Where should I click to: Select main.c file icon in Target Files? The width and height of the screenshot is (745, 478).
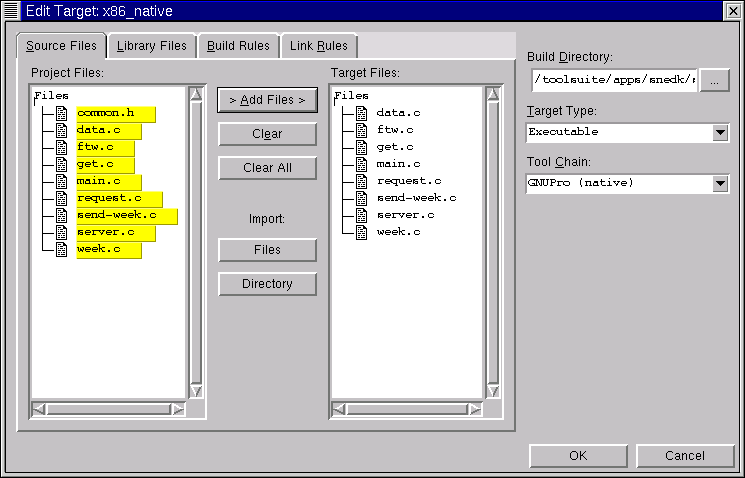[362, 164]
